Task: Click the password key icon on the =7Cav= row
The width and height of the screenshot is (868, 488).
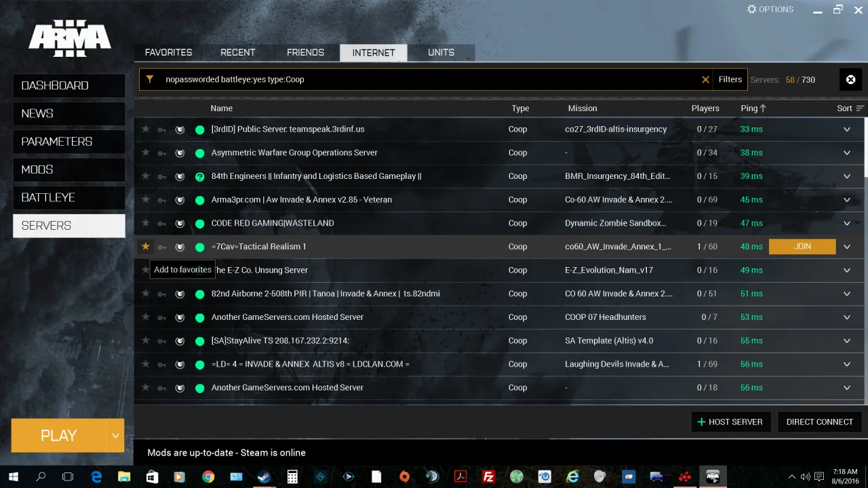Action: click(162, 247)
